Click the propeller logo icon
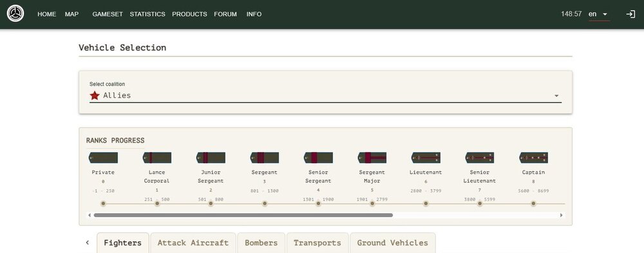Image resolution: width=644 pixels, height=253 pixels. 15,14
